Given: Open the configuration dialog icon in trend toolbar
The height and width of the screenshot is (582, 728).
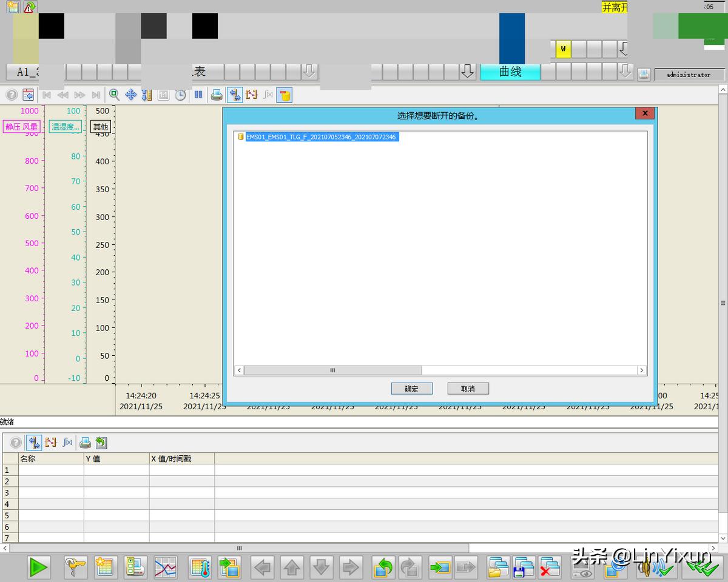Looking at the screenshot, I should 28,95.
